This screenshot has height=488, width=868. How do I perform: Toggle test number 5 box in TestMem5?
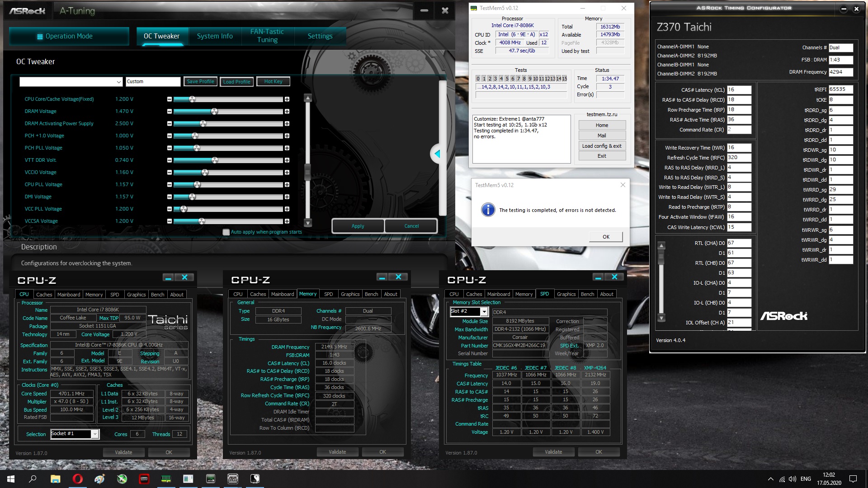click(x=507, y=79)
